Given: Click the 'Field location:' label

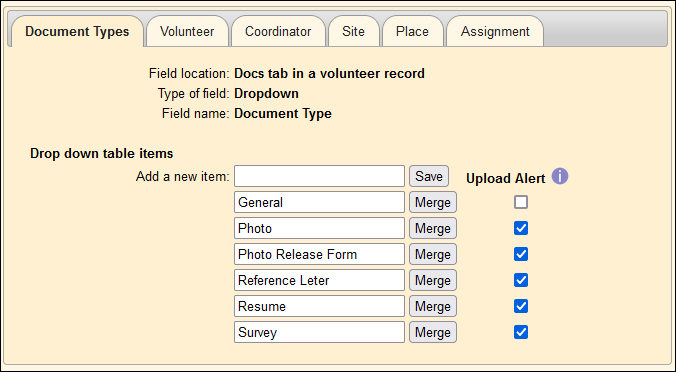Looking at the screenshot, I should [x=189, y=74].
